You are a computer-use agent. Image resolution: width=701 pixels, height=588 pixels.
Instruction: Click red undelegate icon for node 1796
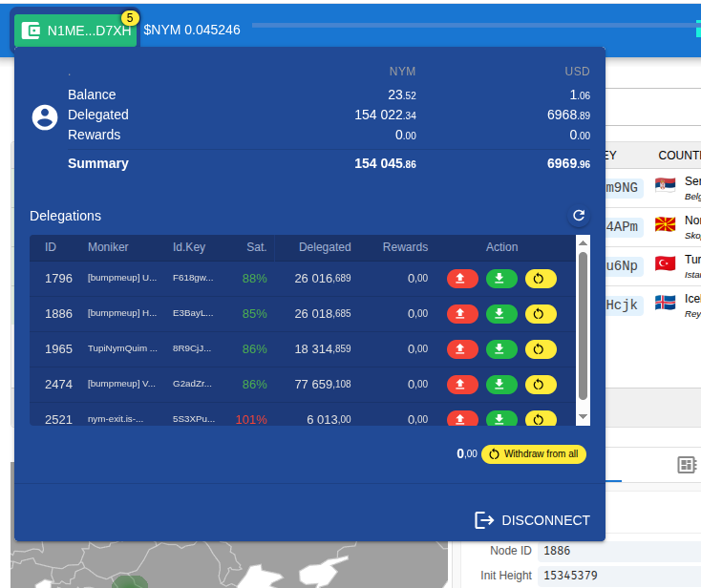(x=462, y=279)
